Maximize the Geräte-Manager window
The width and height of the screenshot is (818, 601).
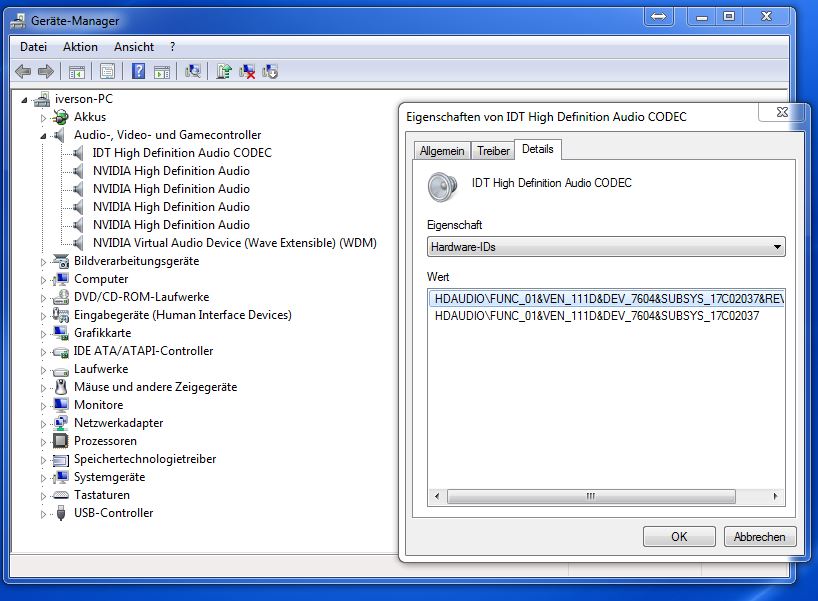(729, 17)
